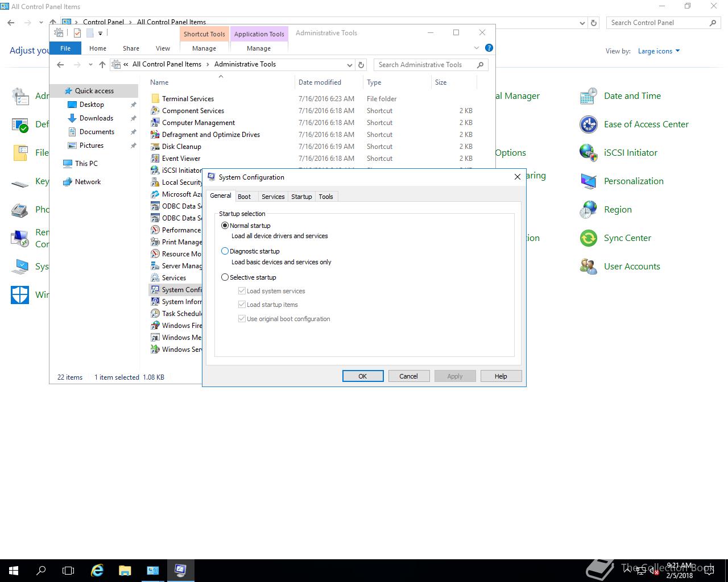The height and width of the screenshot is (582, 728).
Task: Select the Defragment and Optimize Drives icon
Action: (x=155, y=135)
